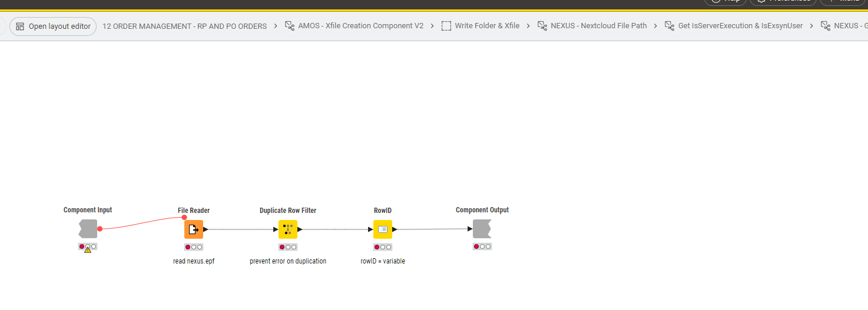Go to AMOS - Xfile Creation Component V2 breadcrumb
The image size is (868, 310).
click(361, 26)
